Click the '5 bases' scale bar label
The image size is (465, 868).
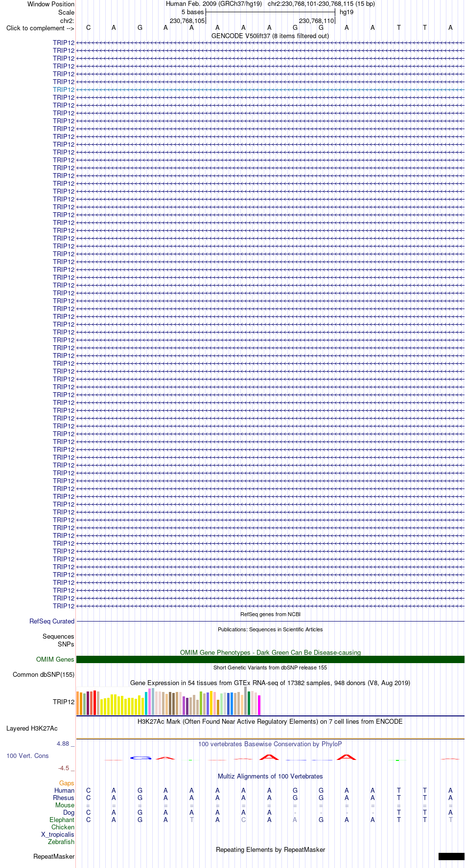[192, 12]
